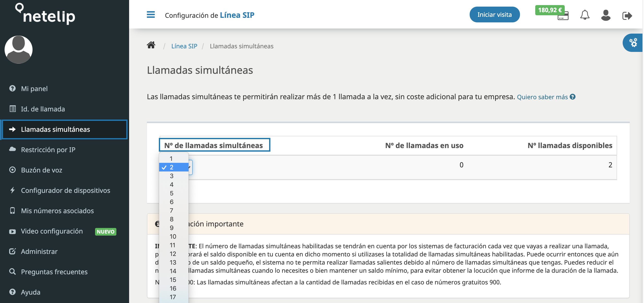Image resolution: width=644 pixels, height=303 pixels.
Task: Open Mi panel in sidebar
Action: (x=65, y=89)
